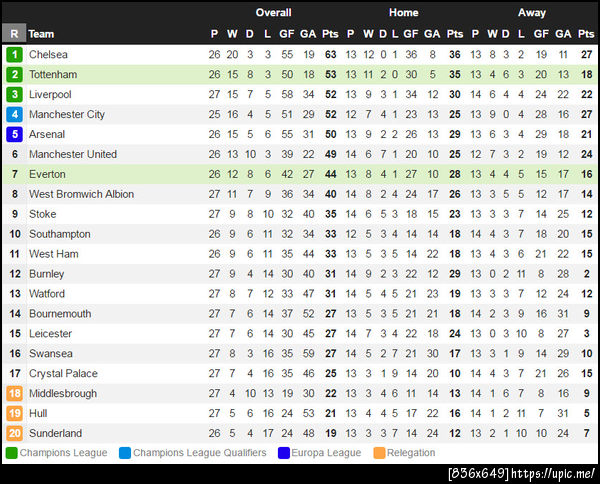Click the orange Relegation legend swatch

click(x=379, y=453)
